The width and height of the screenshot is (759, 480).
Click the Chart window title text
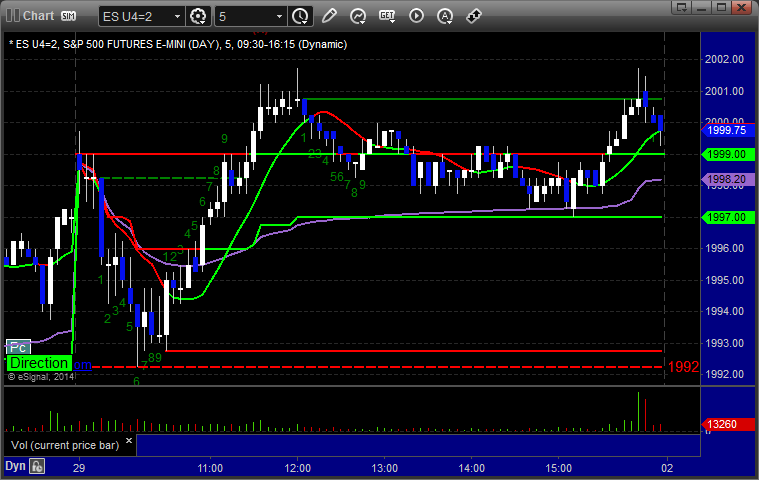pyautogui.click(x=38, y=16)
